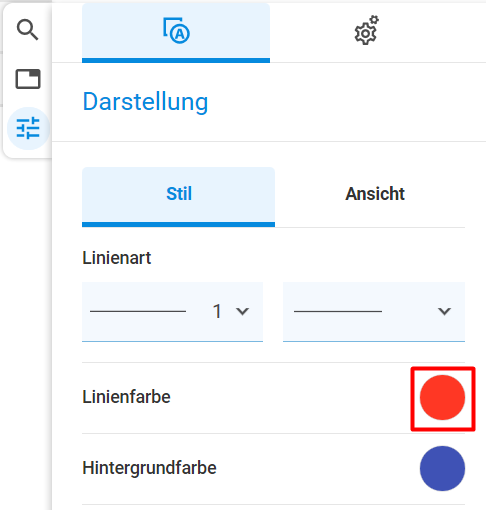Select the sliders settings icon in sidebar

point(28,128)
